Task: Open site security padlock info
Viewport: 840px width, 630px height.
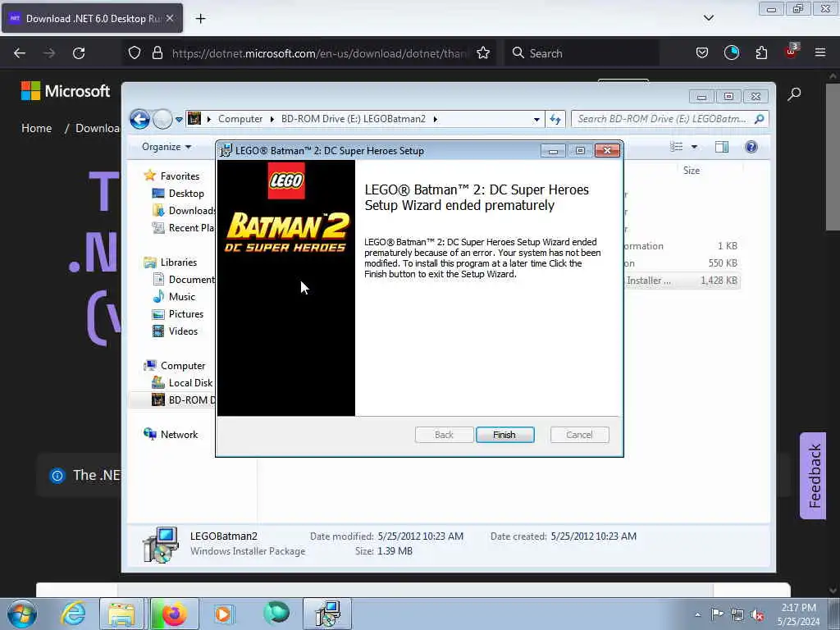Action: 157,53
